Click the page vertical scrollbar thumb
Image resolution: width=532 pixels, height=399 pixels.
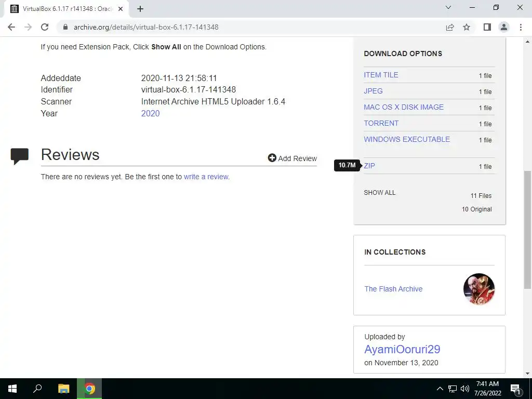pos(528,230)
